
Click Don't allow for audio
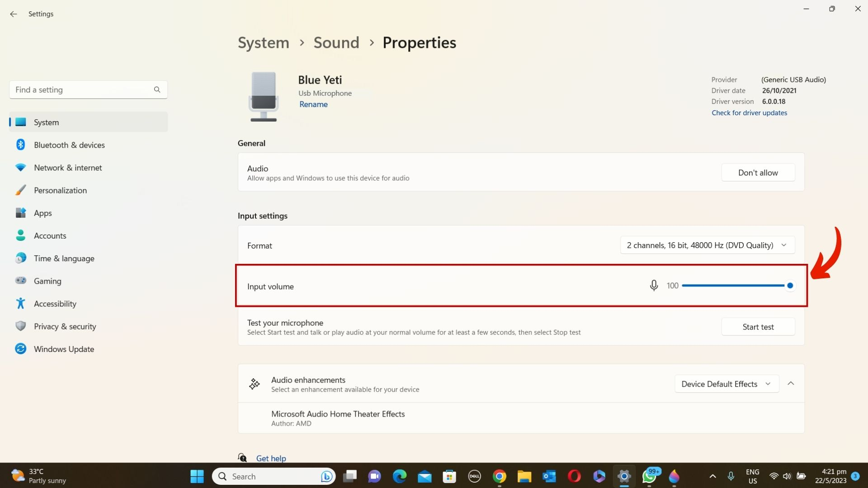(758, 173)
